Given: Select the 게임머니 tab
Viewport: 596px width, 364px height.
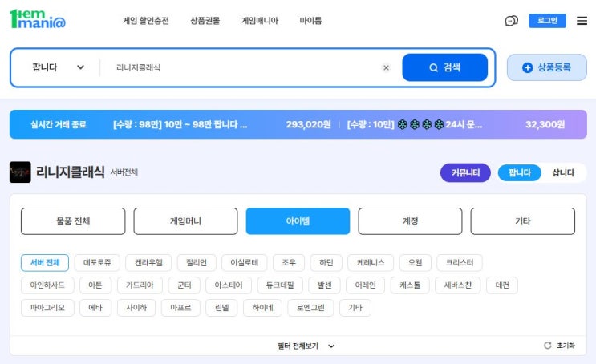Looking at the screenshot, I should (x=185, y=221).
